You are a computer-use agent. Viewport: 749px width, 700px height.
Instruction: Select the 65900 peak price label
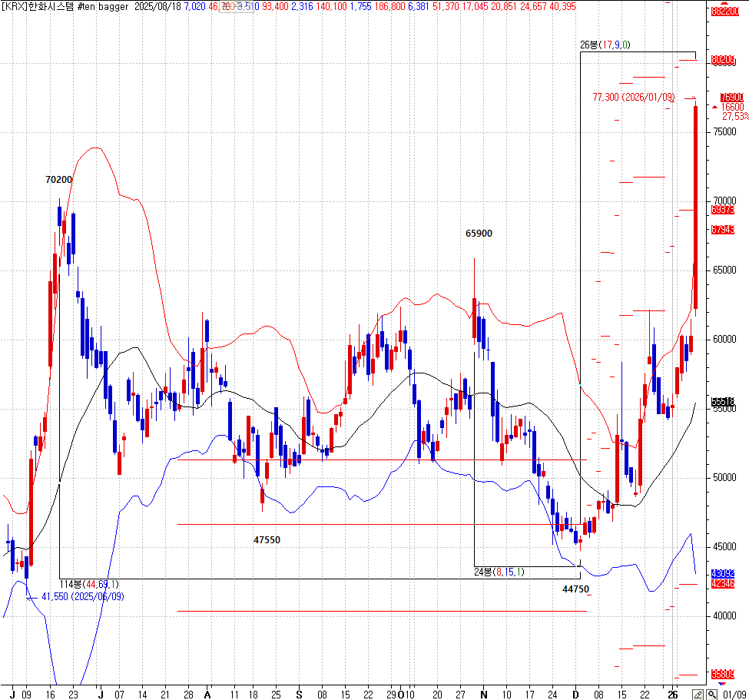479,233
